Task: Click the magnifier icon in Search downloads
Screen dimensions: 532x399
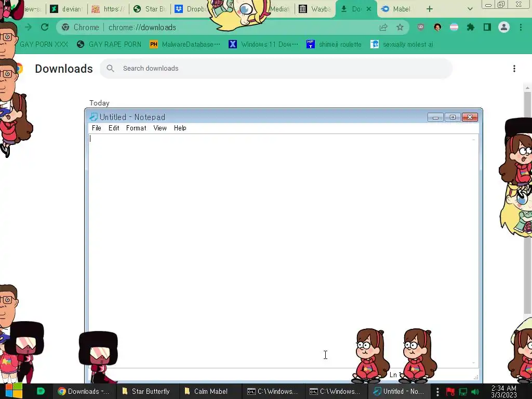Action: (x=110, y=69)
